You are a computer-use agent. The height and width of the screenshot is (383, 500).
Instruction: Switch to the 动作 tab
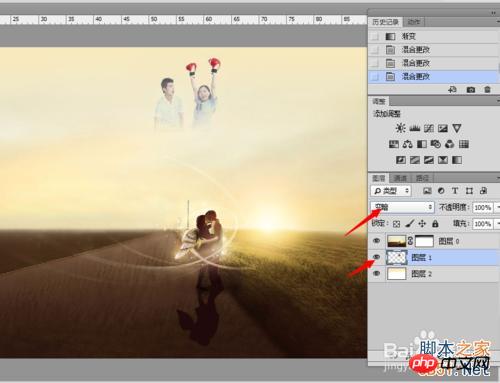414,22
